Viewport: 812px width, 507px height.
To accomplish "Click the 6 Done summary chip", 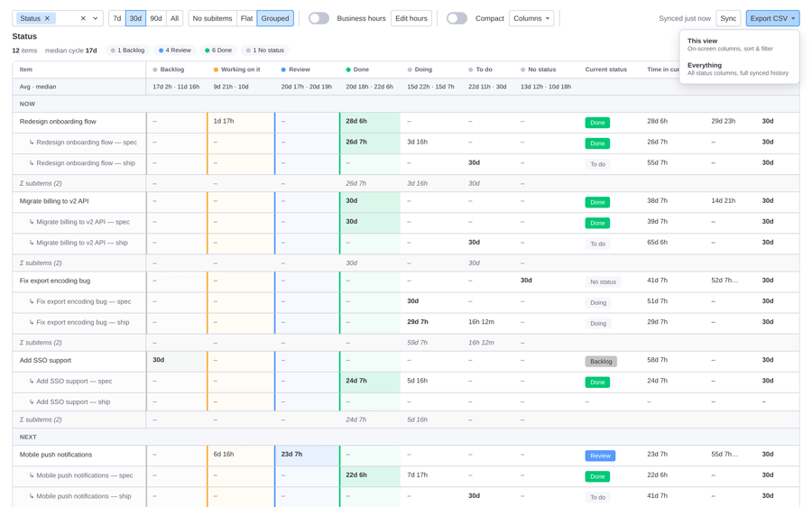I will pyautogui.click(x=218, y=51).
